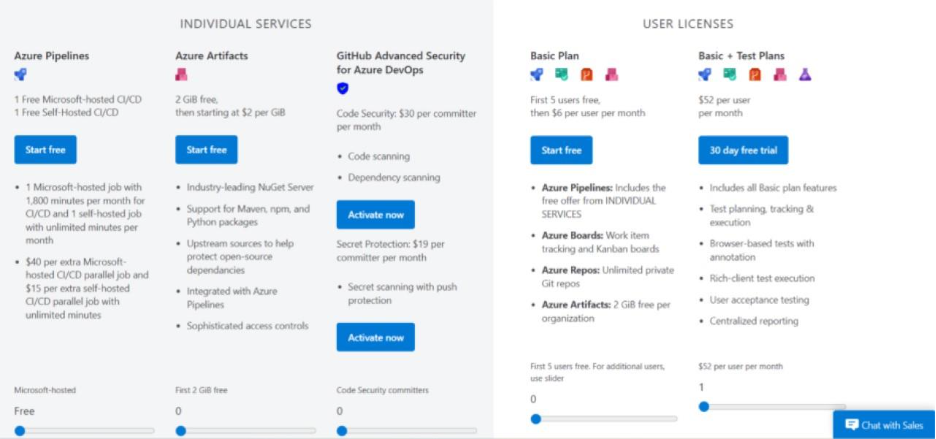Click the Basic + Test Plans heading

click(741, 56)
